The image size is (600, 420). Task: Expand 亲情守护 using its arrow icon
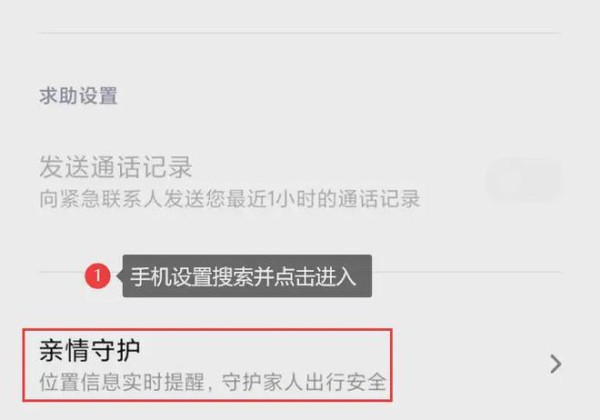pos(556,364)
